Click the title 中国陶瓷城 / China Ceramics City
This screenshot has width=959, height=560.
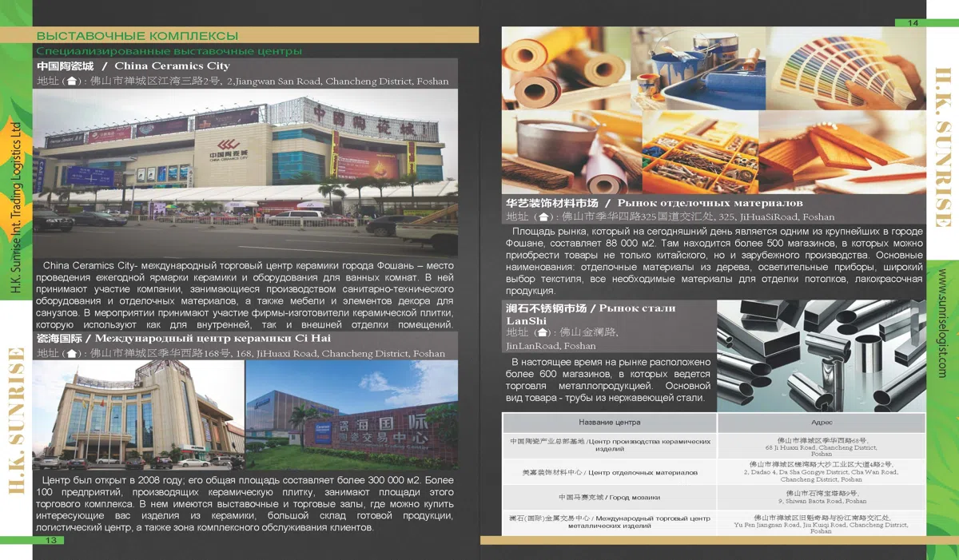point(133,66)
